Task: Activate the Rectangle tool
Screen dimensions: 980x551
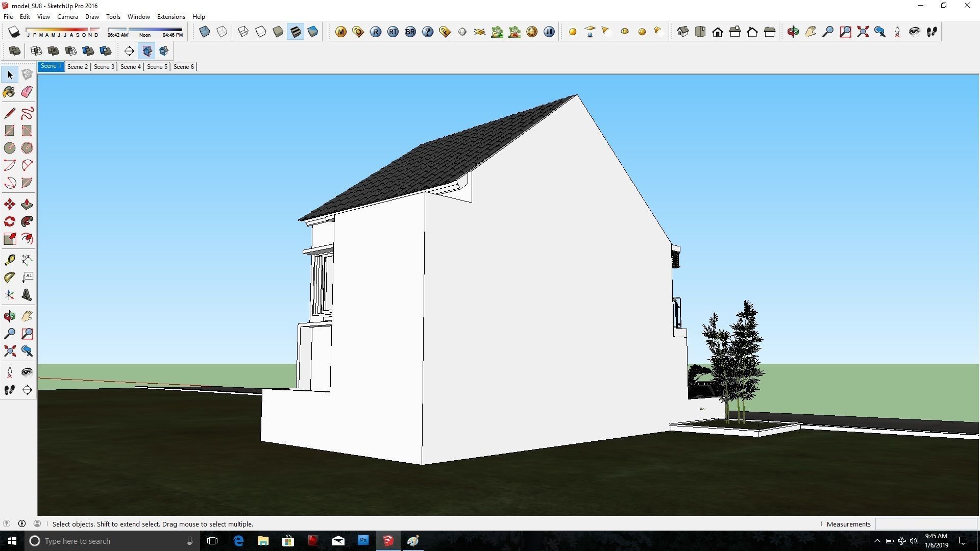Action: [x=9, y=131]
